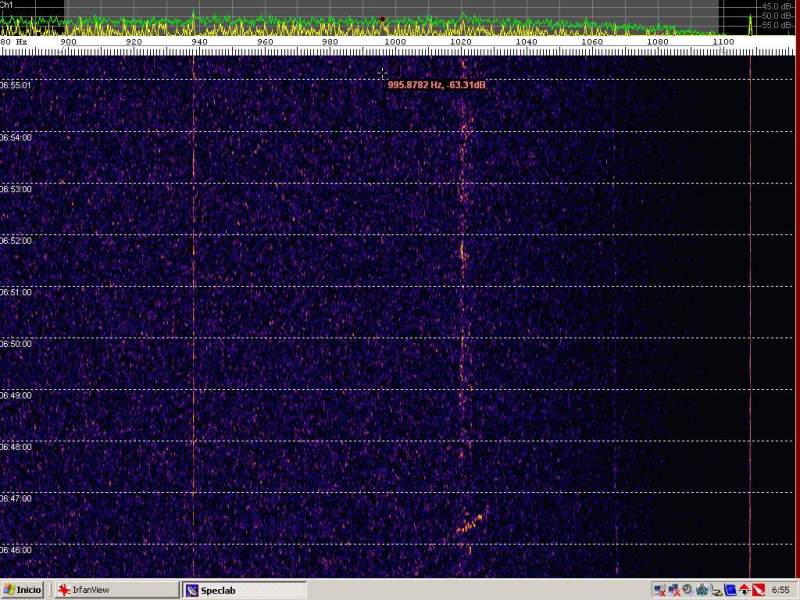Click the 940 Hz label on frequency axis

(x=199, y=42)
